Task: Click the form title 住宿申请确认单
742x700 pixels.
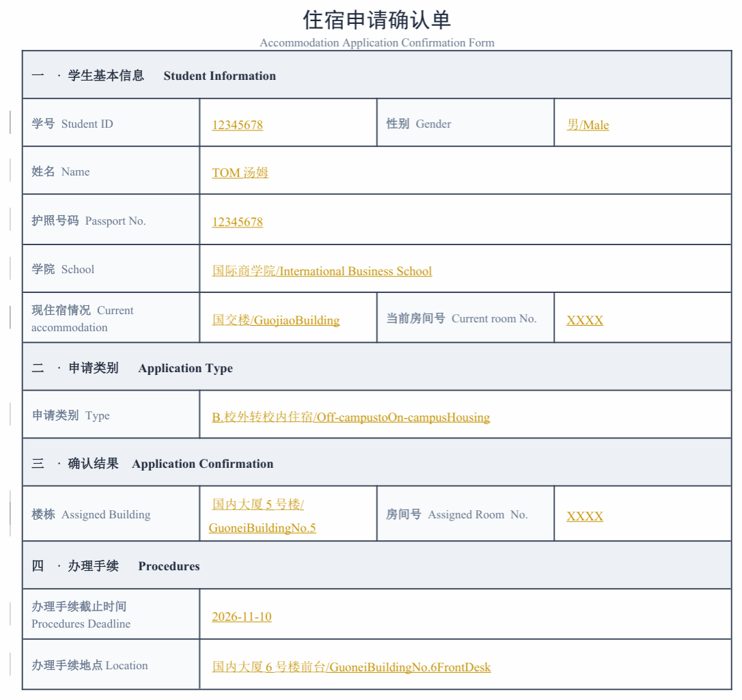Action: pyautogui.click(x=376, y=20)
